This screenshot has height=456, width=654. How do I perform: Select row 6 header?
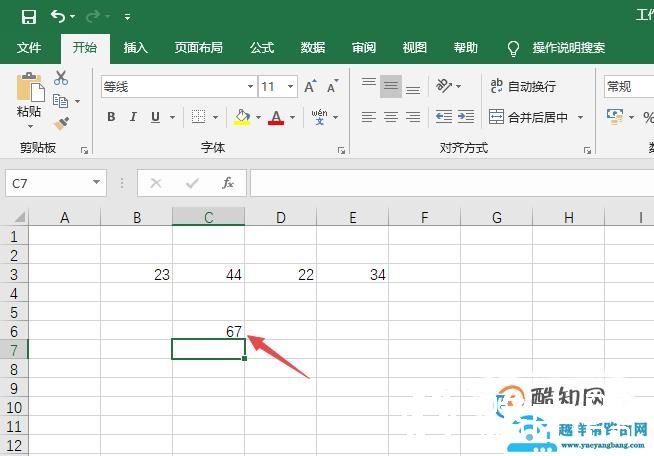click(14, 331)
